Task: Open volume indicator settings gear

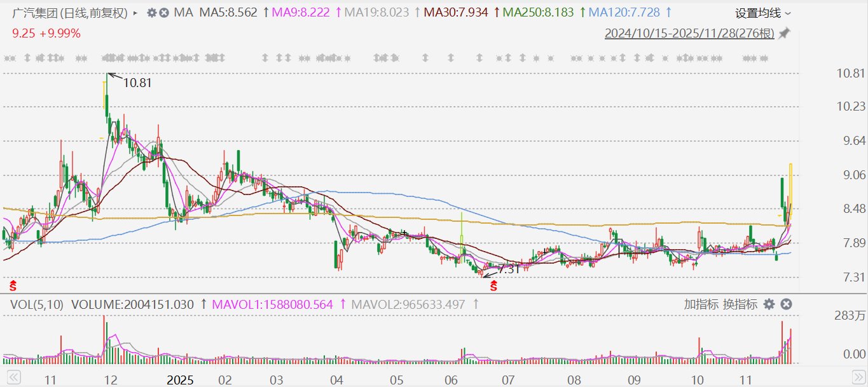Action: (769, 304)
